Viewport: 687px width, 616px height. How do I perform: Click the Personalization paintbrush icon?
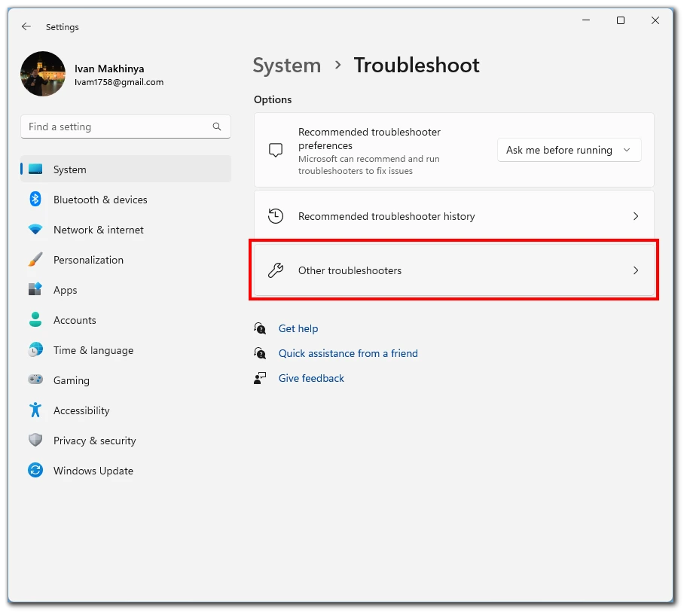35,259
